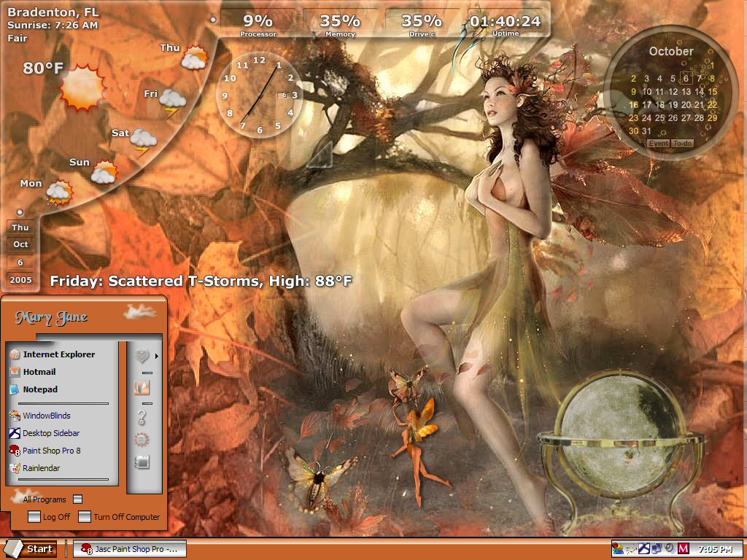The image size is (747, 560).
Task: Click the red M tray icon
Action: [683, 549]
